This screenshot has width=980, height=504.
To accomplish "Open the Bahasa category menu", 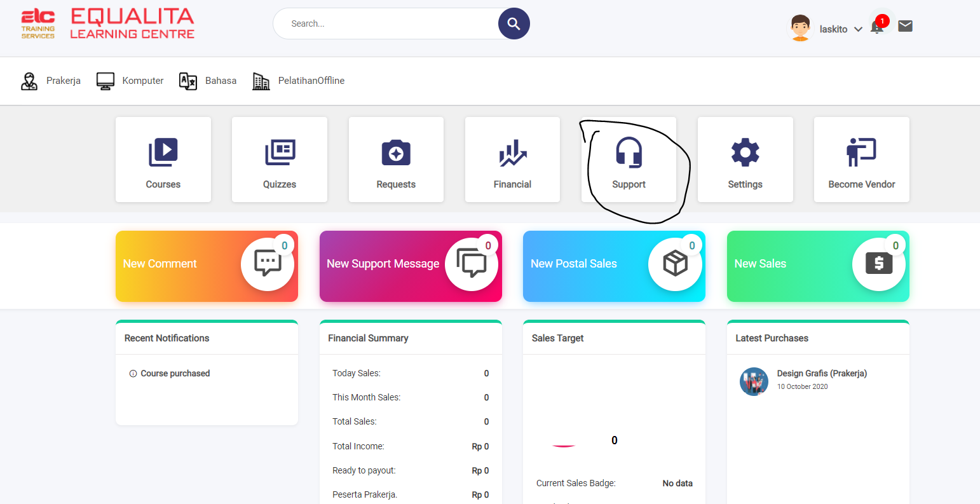I will point(208,81).
